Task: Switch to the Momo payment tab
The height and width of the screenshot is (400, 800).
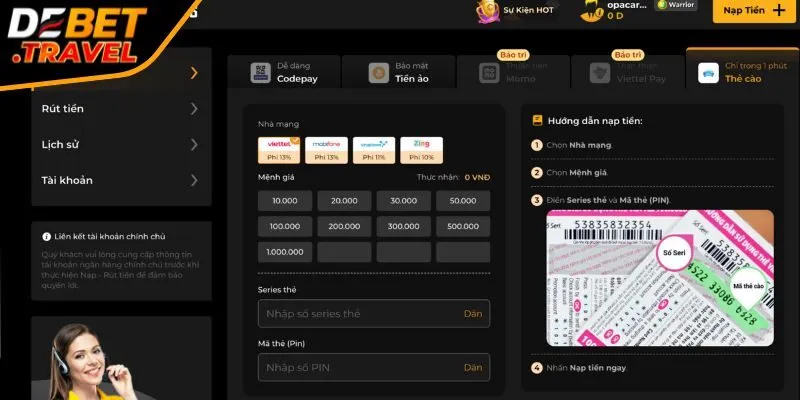Action: pos(512,72)
